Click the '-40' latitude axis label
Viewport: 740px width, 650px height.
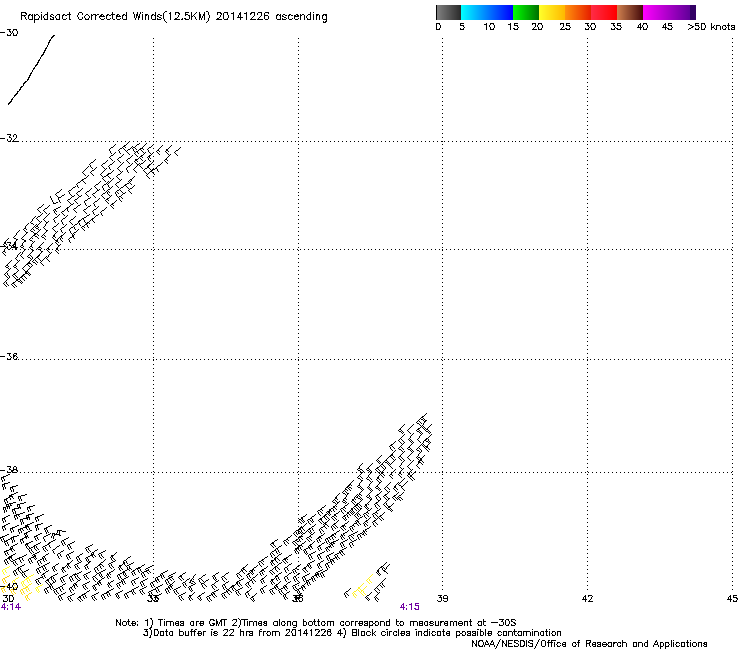pos(9,587)
